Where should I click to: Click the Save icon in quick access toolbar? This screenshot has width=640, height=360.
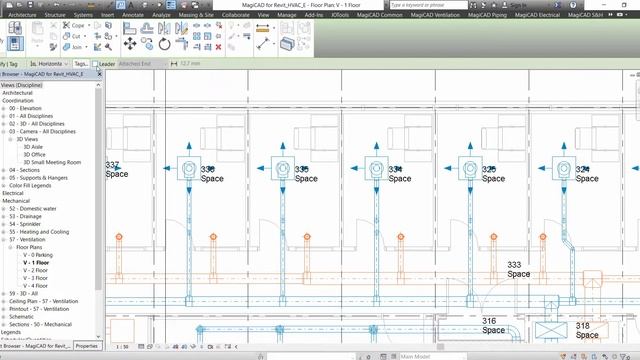coord(30,5)
